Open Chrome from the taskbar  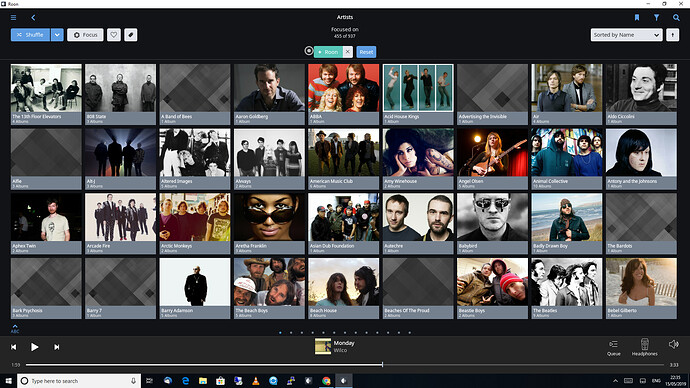click(x=326, y=381)
